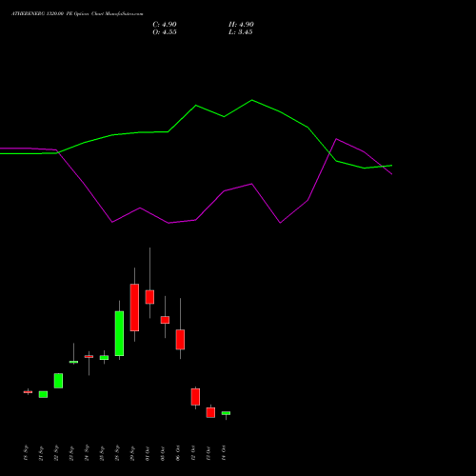The height and width of the screenshot is (476, 476).
Task: Click the open value O: 4.55
Action: pos(165,32)
